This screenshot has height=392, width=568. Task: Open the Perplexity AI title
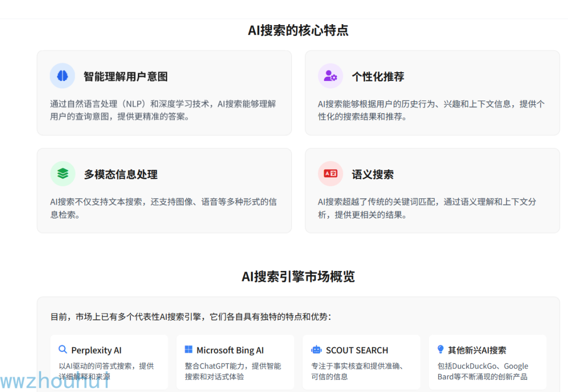coord(96,350)
